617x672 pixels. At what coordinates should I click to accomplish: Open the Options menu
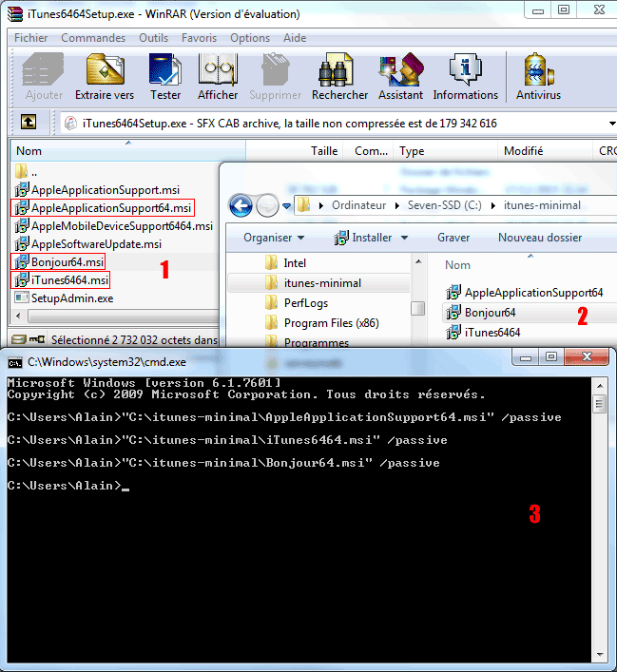[x=250, y=38]
